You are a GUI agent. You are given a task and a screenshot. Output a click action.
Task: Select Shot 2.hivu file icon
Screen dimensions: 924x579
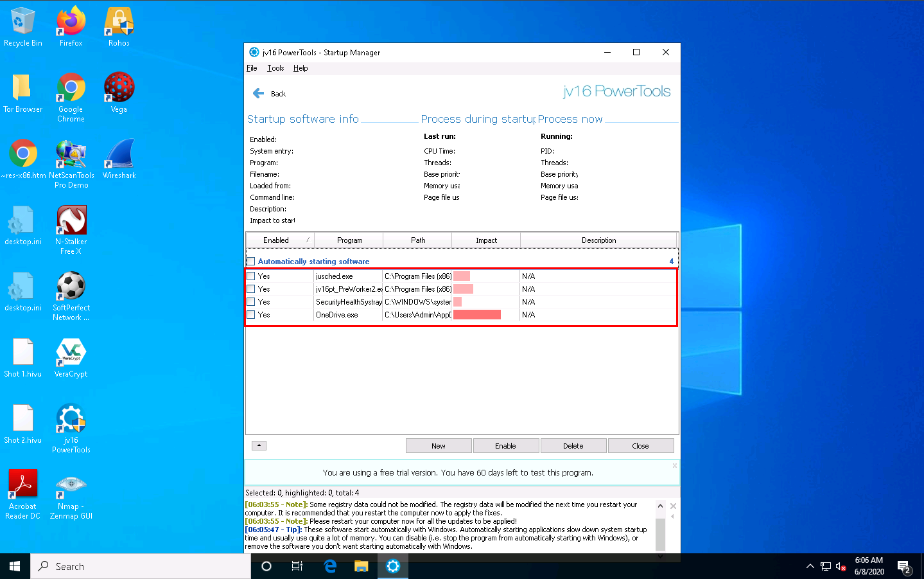23,424
